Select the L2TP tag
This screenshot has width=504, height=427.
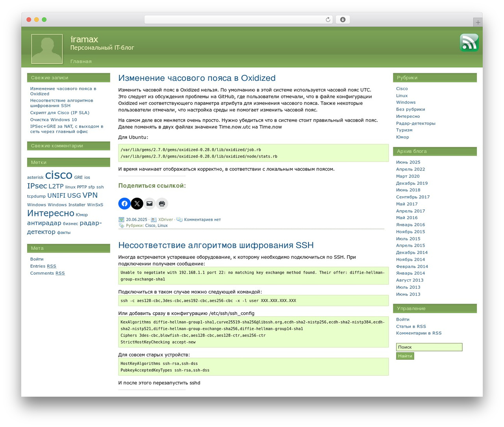point(56,186)
